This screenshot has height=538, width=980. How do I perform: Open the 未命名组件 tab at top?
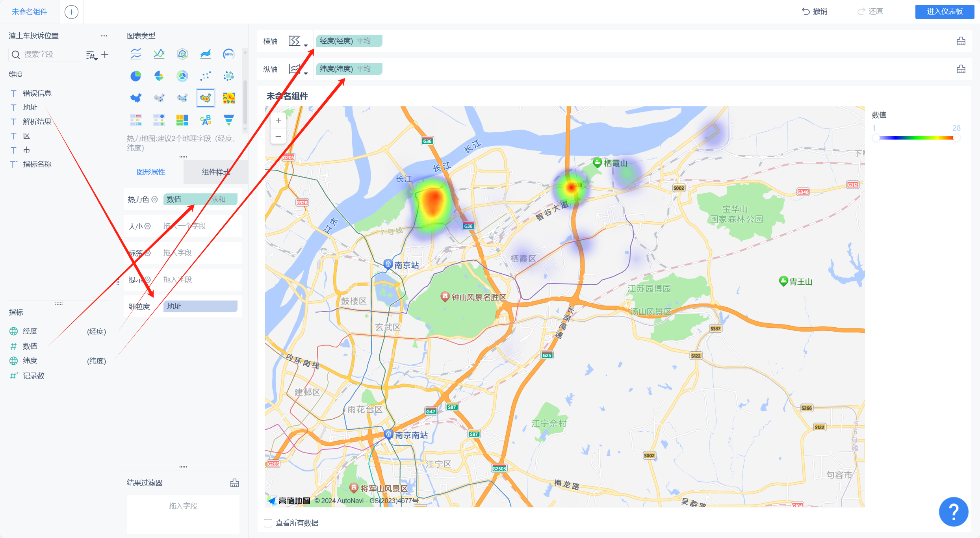click(30, 12)
